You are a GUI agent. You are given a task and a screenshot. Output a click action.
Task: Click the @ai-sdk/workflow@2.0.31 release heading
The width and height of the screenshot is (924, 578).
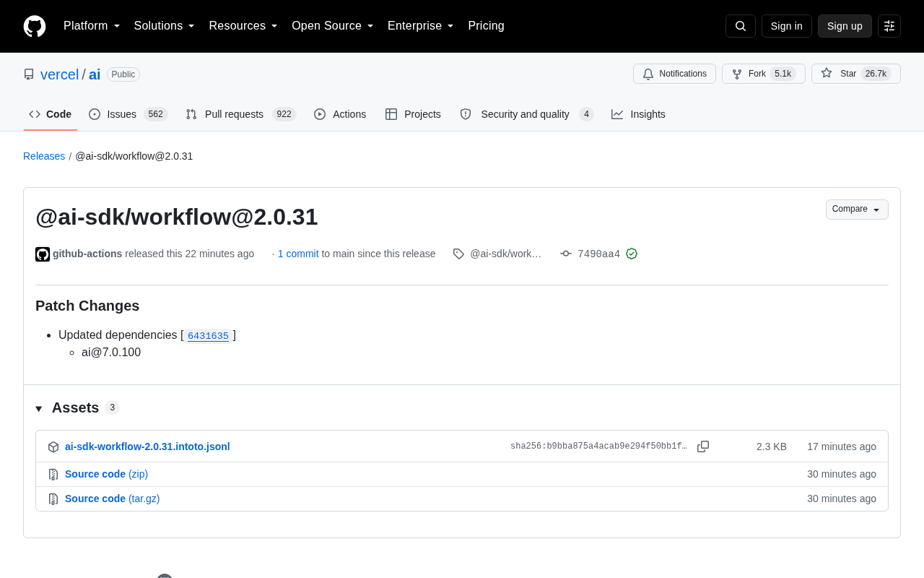[x=177, y=217]
